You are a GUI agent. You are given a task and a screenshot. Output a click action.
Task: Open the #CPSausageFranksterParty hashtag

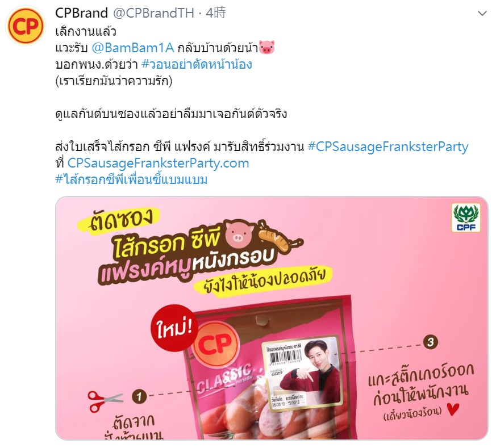[x=388, y=146]
